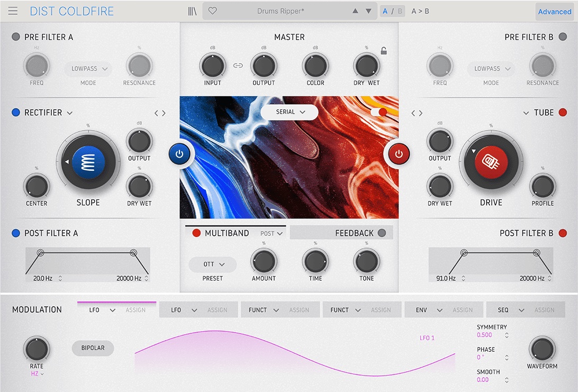Click the red Tube icon on Drive knob
The height and width of the screenshot is (392, 578).
[491, 162]
